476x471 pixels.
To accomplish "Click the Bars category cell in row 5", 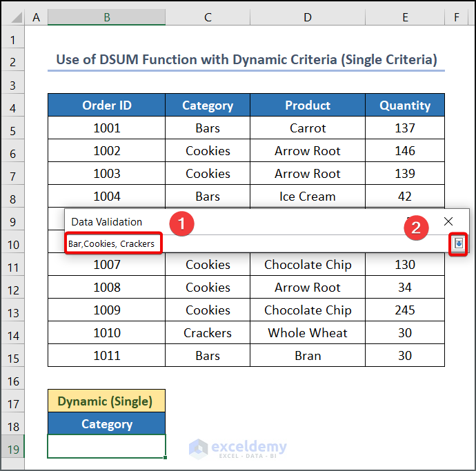I will [x=208, y=128].
